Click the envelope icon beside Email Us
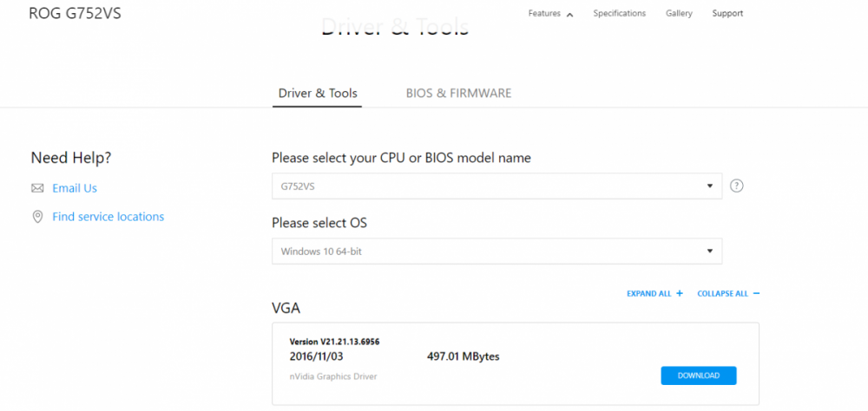868x411 pixels. pos(37,189)
